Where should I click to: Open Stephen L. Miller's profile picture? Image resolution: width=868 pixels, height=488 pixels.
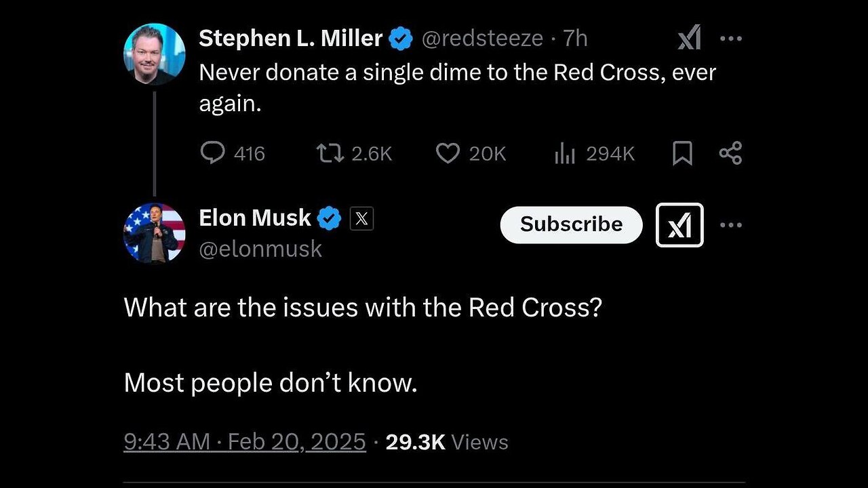155,54
